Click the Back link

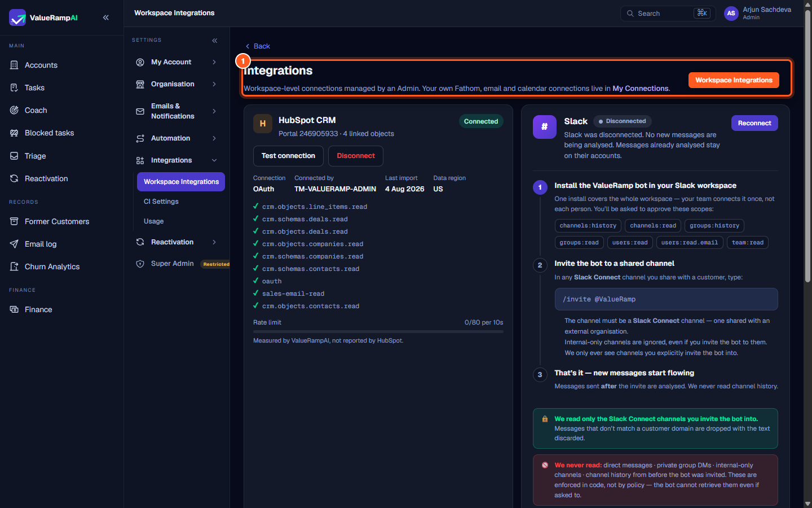point(258,46)
